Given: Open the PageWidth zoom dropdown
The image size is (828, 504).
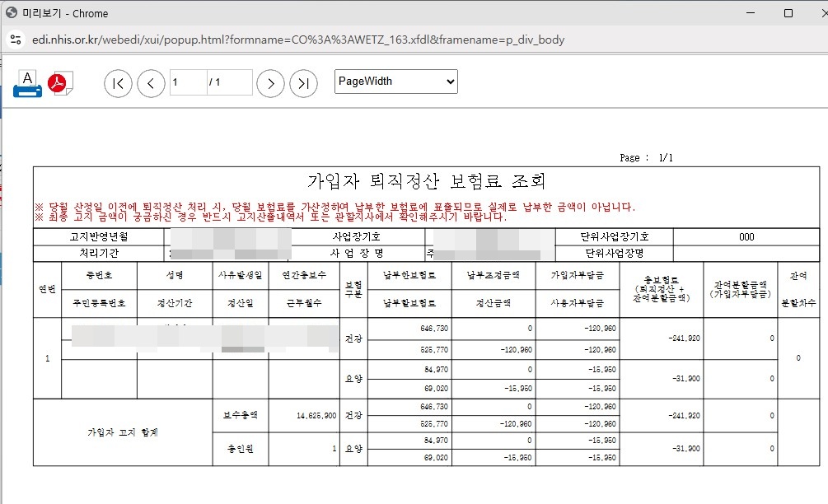Looking at the screenshot, I should pos(396,82).
